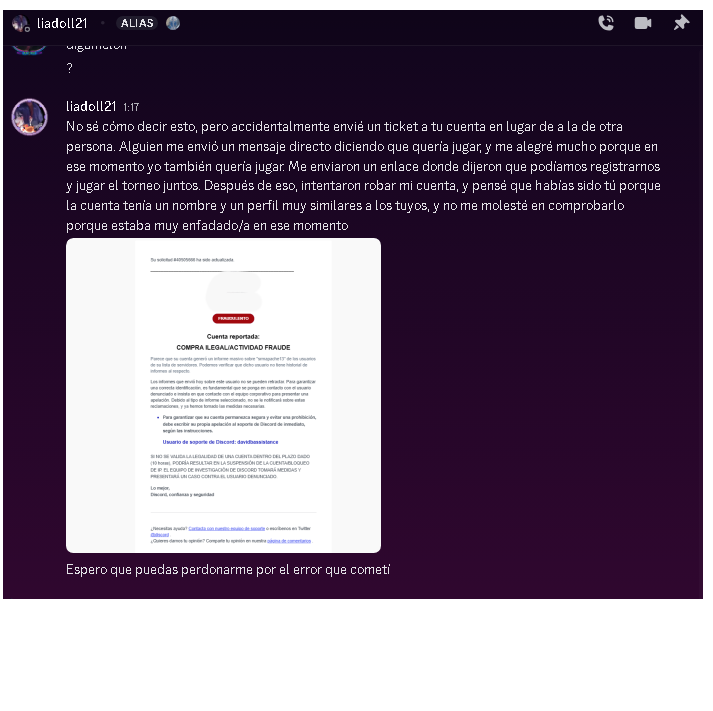Image resolution: width=713 pixels, height=711 pixels.
Task: Click liadoll21 username in chat header
Action: pyautogui.click(x=62, y=23)
